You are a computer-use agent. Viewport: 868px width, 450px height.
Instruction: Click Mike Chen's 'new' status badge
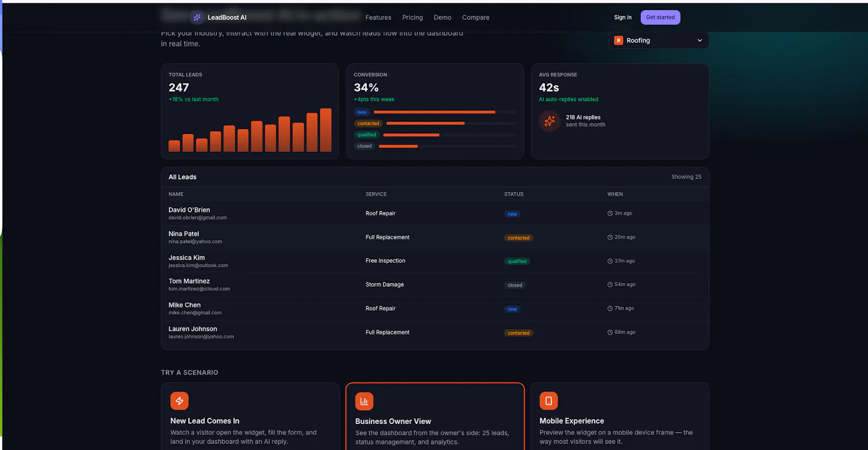[512, 309]
